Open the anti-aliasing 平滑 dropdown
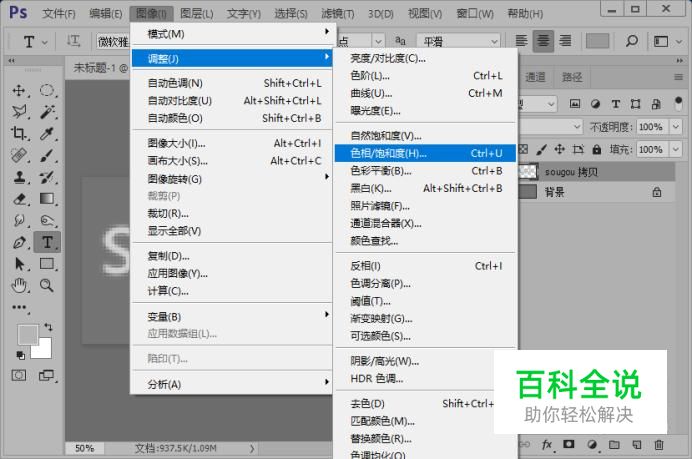Image resolution: width=692 pixels, height=459 pixels. click(x=458, y=41)
